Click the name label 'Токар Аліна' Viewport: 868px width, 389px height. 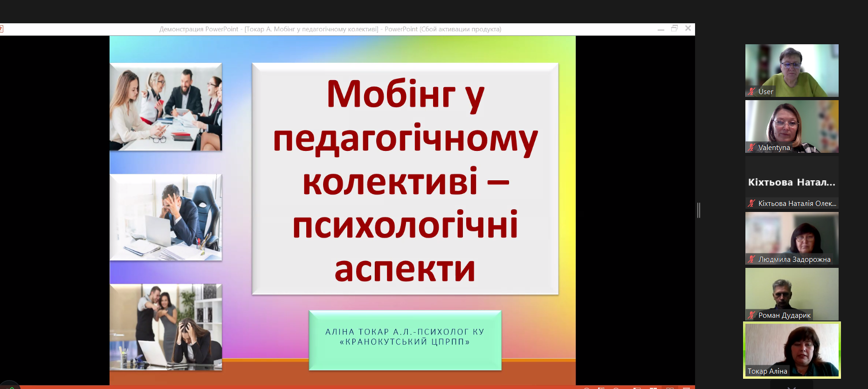[767, 371]
